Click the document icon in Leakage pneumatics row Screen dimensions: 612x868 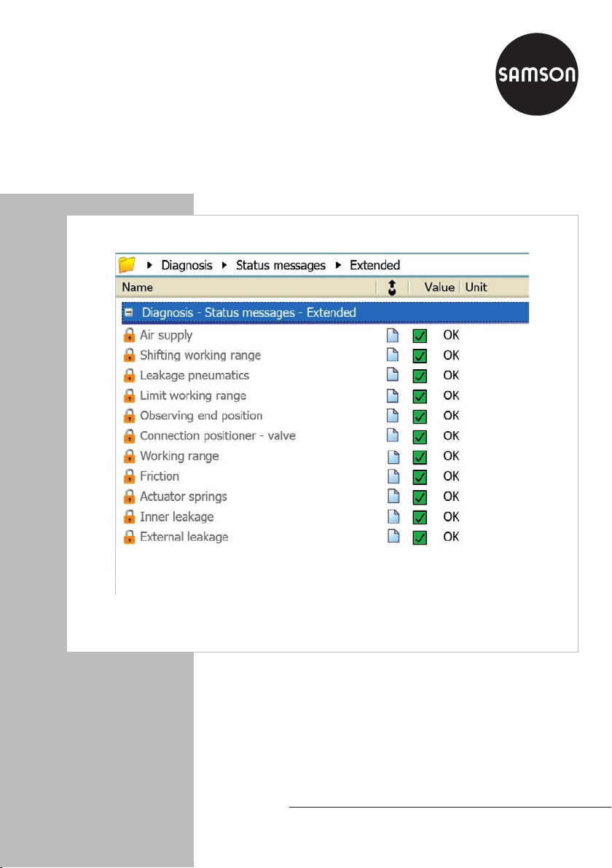[393, 375]
